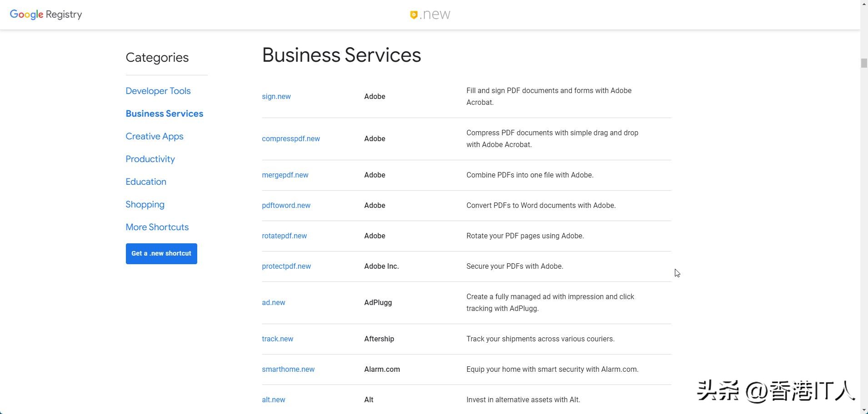Click the mergepdf.new link
Viewport: 868px width, 414px height.
coord(285,175)
